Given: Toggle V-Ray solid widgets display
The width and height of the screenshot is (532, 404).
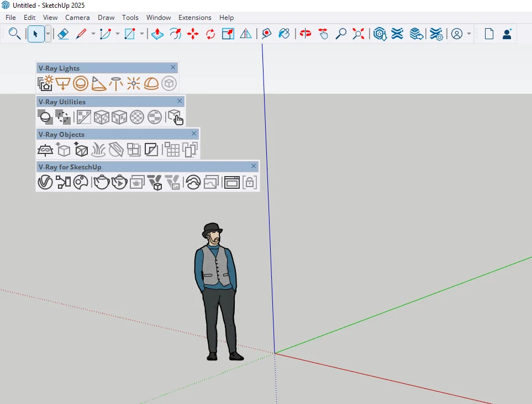Looking at the screenshot, I should 45,117.
